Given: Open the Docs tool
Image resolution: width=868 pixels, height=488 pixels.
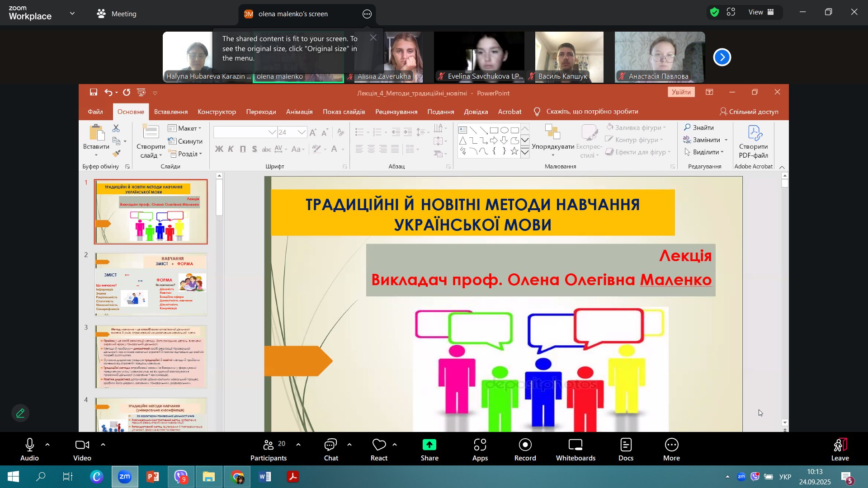Looking at the screenshot, I should (626, 450).
